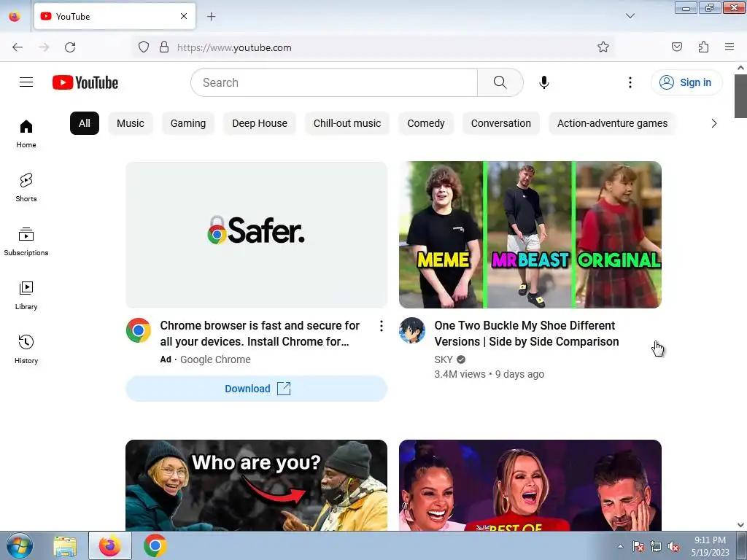The width and height of the screenshot is (747, 560).
Task: Select the Music filter chip
Action: [131, 123]
